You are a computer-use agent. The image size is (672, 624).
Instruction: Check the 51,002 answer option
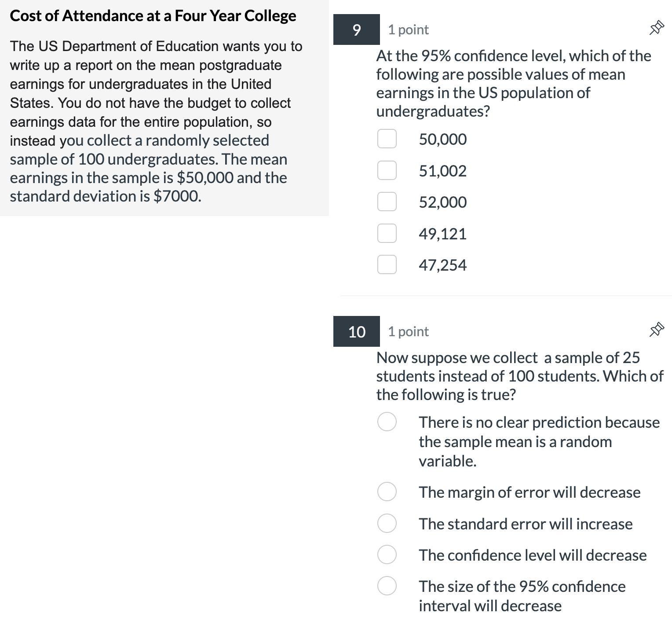[x=387, y=171]
